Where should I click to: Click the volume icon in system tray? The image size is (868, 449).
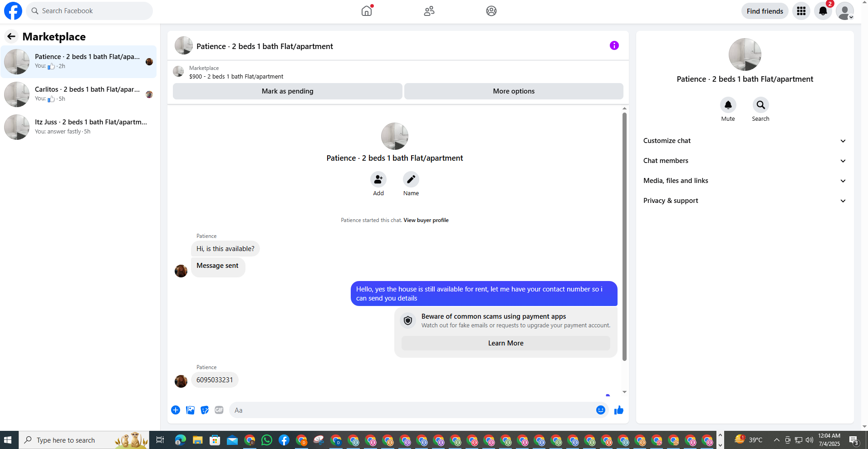pyautogui.click(x=809, y=440)
